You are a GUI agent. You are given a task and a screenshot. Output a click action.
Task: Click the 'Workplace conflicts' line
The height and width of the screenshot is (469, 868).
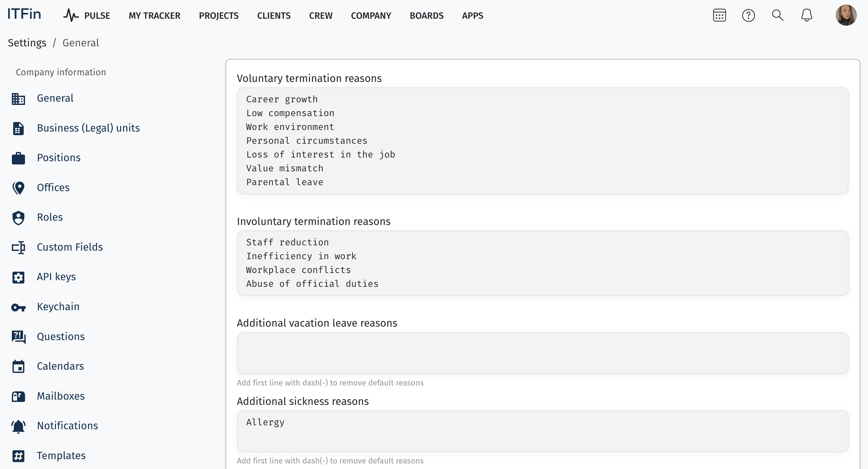coord(298,270)
